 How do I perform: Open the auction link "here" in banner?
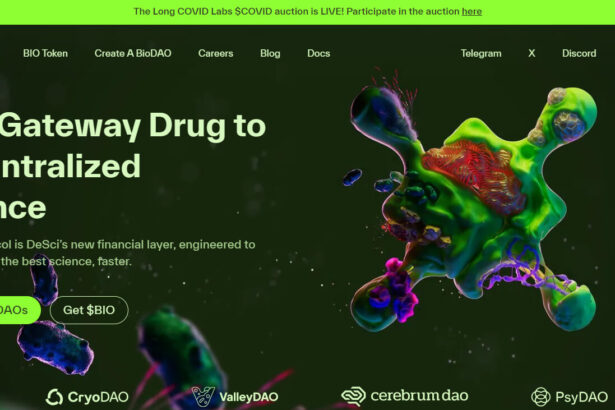click(471, 11)
